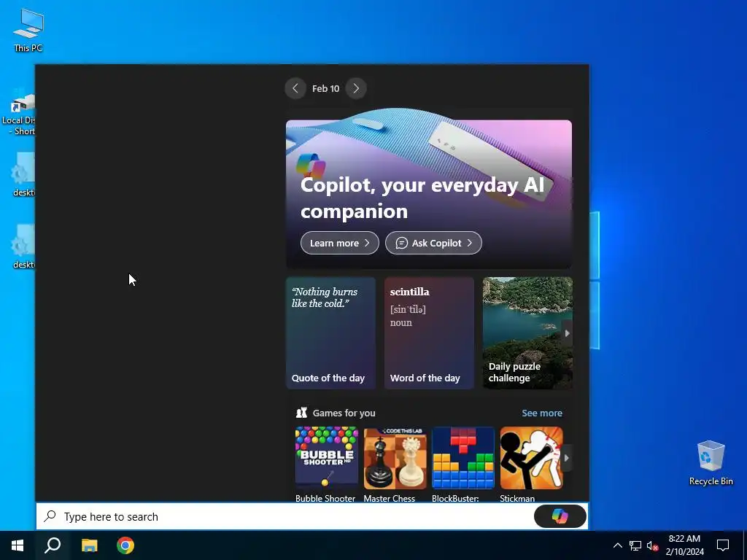Viewport: 747px width, 560px height.
Task: Click the Bubble Shooter label text
Action: pyautogui.click(x=325, y=498)
